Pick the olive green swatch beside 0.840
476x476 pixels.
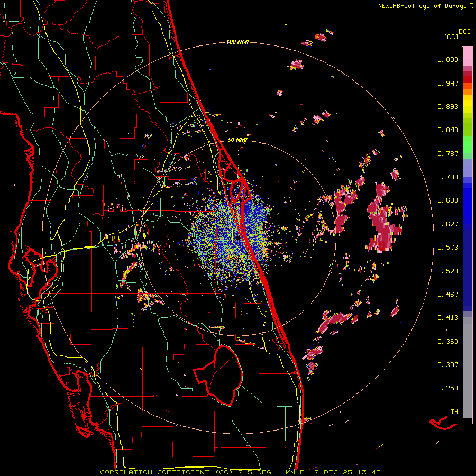click(467, 127)
